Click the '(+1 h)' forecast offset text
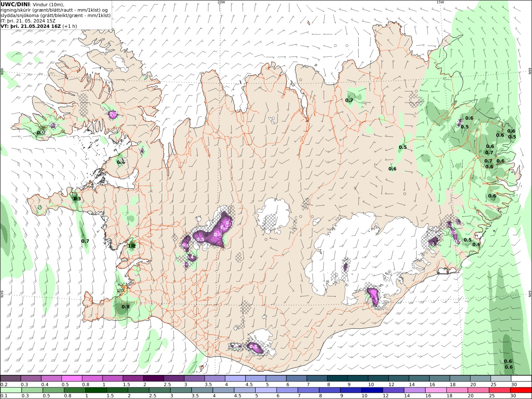 pyautogui.click(x=69, y=26)
